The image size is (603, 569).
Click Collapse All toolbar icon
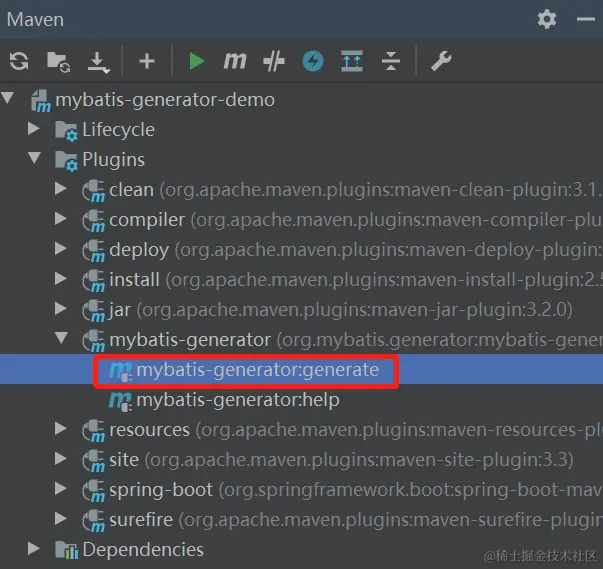coord(391,61)
